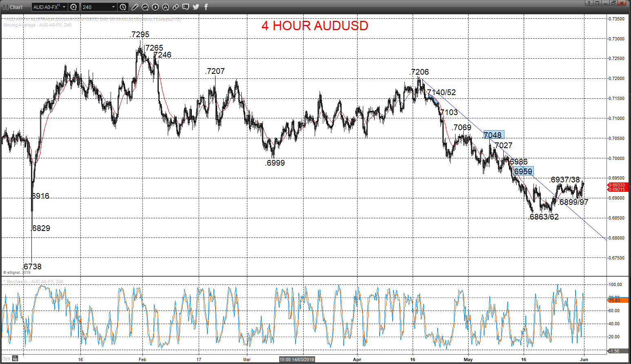Select the 6986 price annotation
The image size is (631, 364).
[518, 162]
